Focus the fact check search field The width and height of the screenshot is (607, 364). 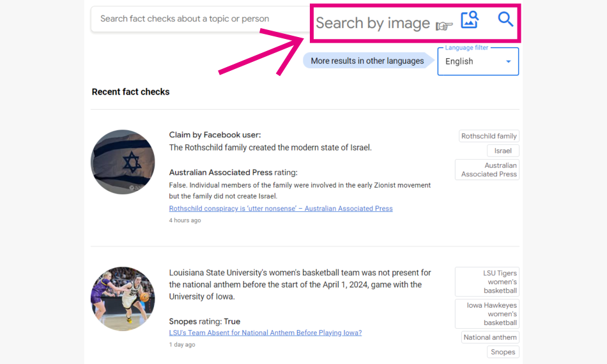pyautogui.click(x=201, y=19)
